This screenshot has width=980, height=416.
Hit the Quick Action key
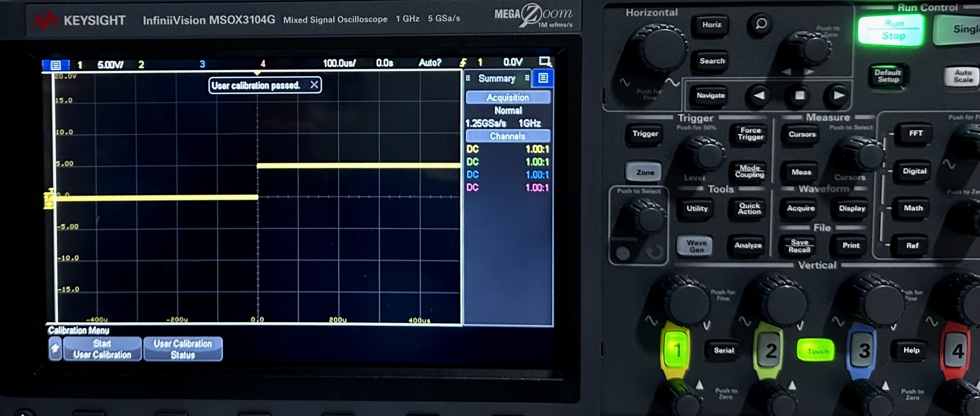click(749, 208)
